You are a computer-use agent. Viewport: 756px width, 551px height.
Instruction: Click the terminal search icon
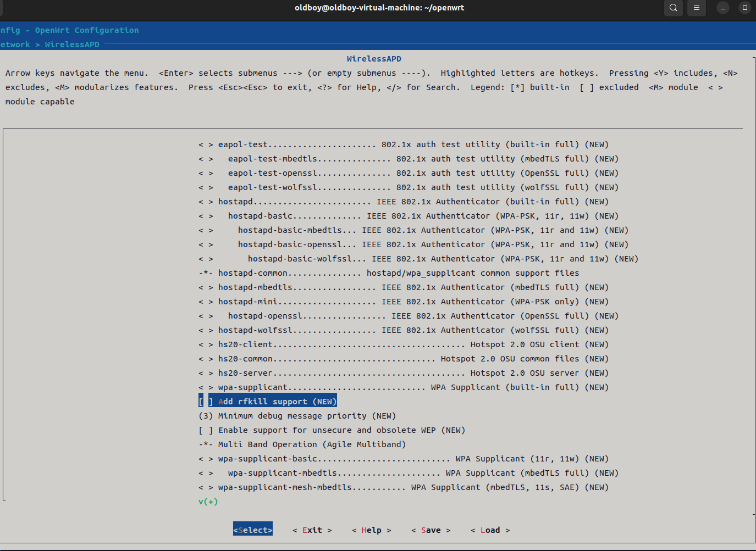click(674, 8)
